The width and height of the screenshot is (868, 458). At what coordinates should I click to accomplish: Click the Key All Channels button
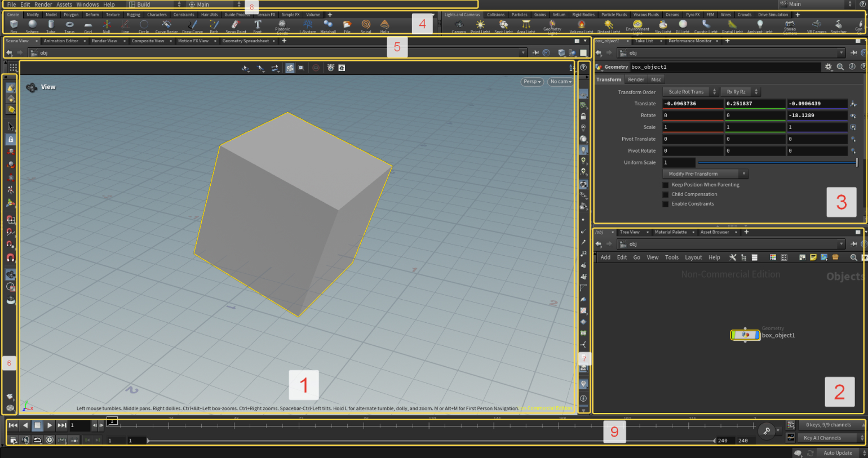[x=825, y=438]
